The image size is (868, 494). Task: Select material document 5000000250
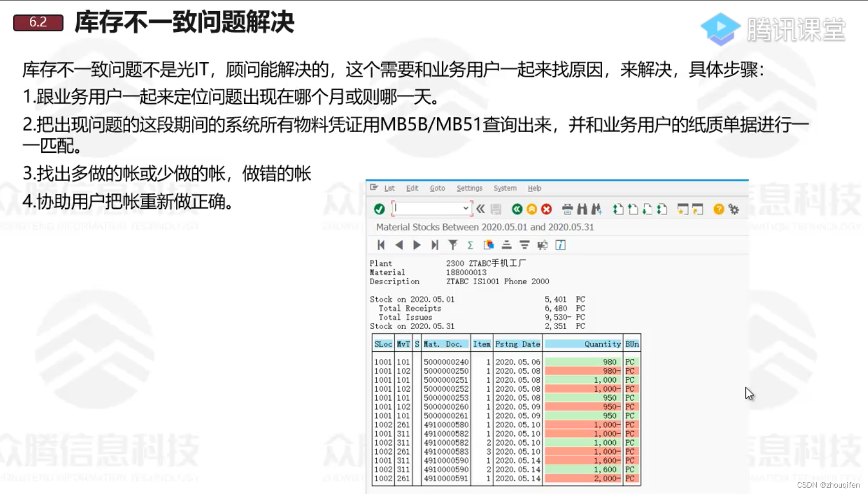point(446,371)
